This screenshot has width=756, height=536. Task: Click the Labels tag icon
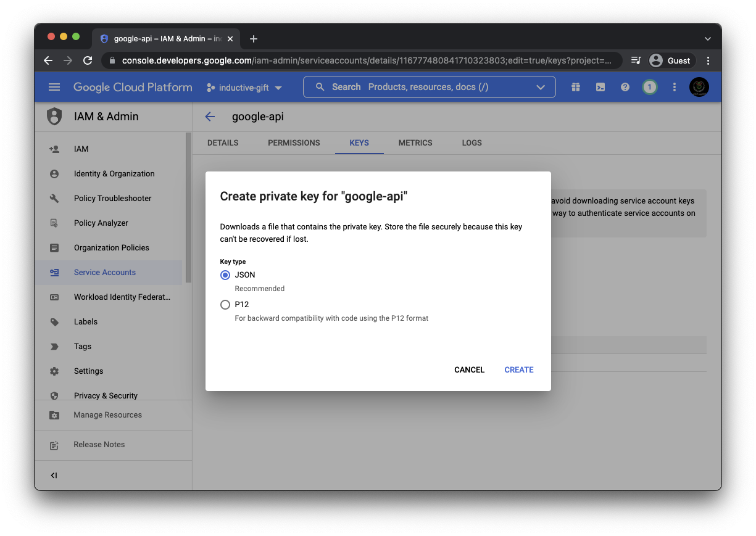[x=54, y=322]
